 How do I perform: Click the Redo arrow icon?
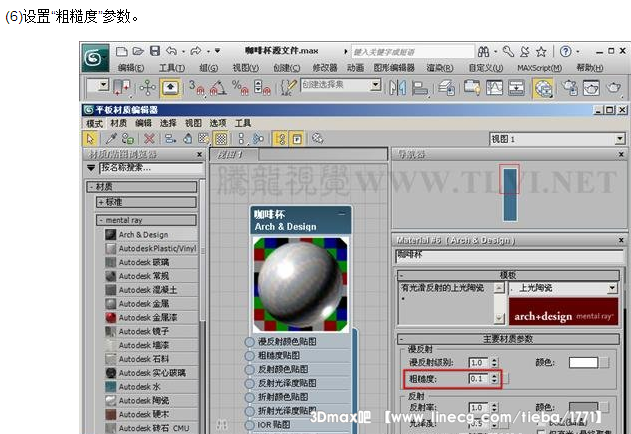[x=196, y=51]
